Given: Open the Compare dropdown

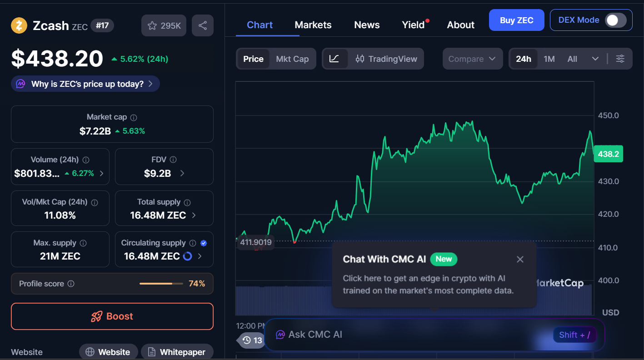Looking at the screenshot, I should [x=472, y=59].
